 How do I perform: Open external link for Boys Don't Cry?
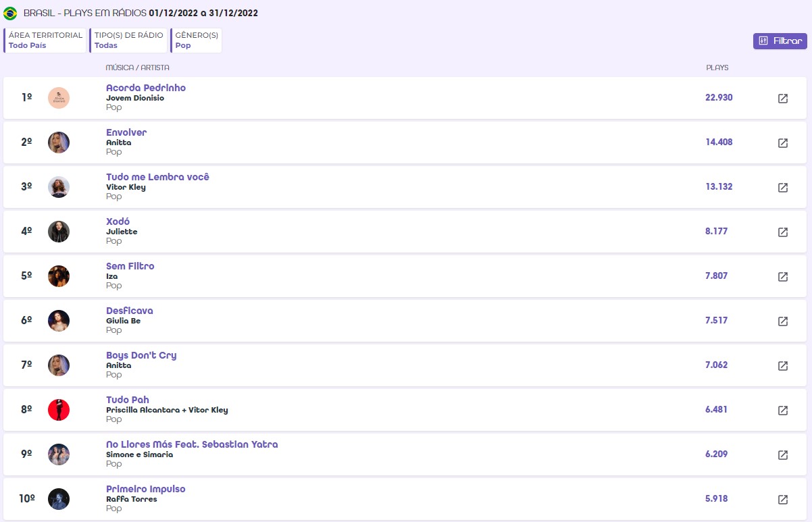(783, 366)
